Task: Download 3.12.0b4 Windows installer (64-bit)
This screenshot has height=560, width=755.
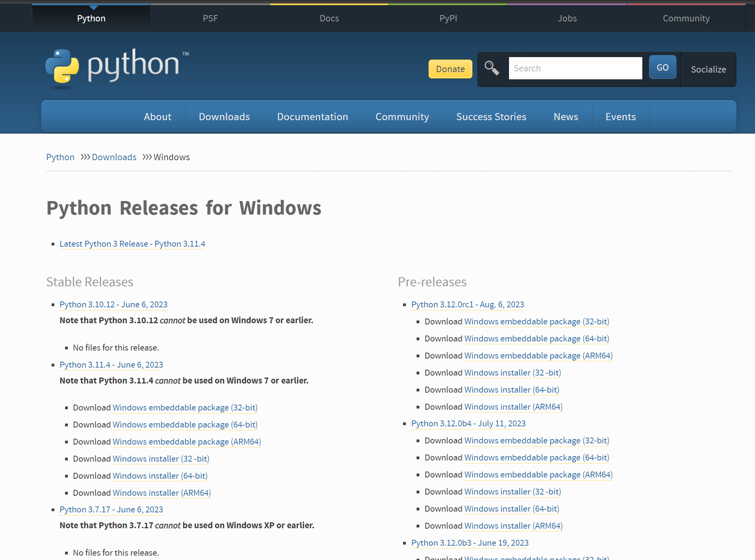Action: tap(512, 508)
